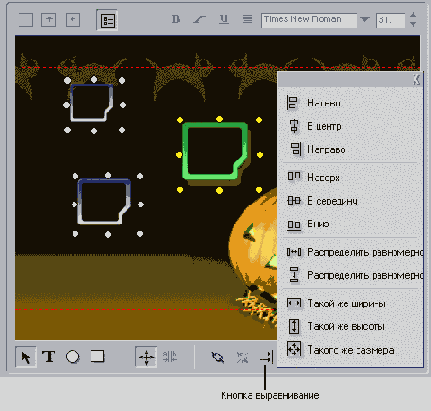The height and width of the screenshot is (411, 431).
Task: Select the rectangle shape tool
Action: [97, 356]
